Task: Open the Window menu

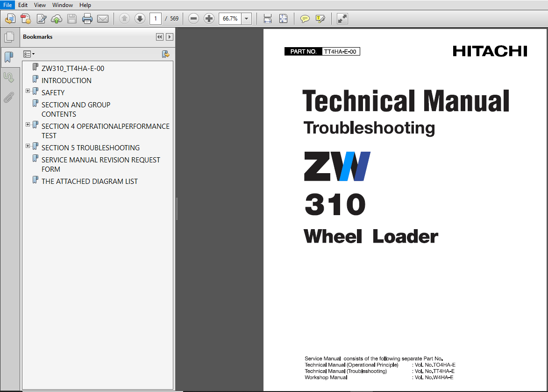Action: tap(63, 5)
